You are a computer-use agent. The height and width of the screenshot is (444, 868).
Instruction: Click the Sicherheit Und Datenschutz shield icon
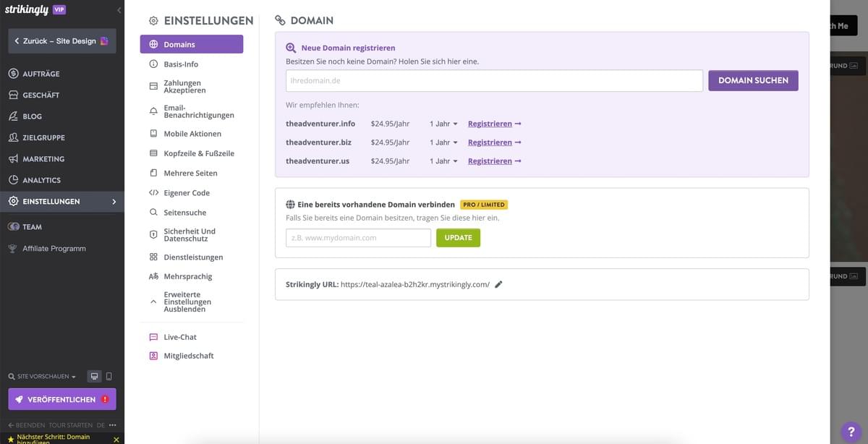coord(153,235)
